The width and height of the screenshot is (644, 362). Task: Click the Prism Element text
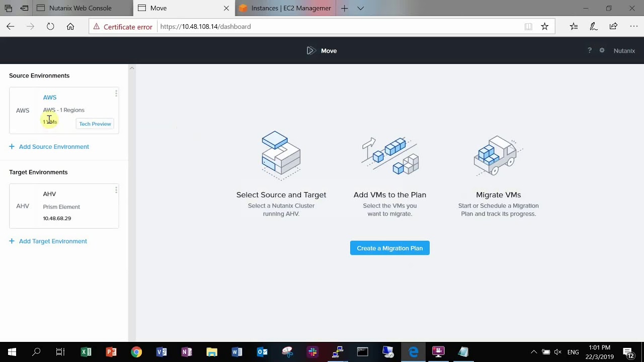point(61,207)
